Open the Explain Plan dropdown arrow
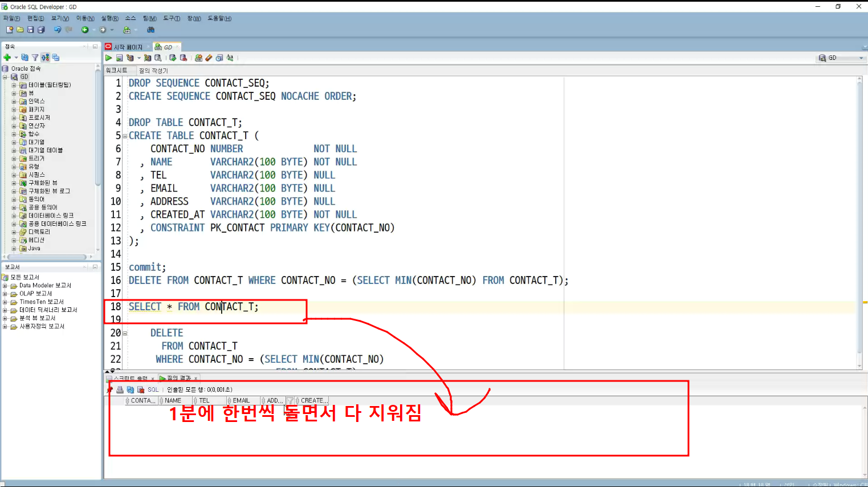 click(138, 58)
